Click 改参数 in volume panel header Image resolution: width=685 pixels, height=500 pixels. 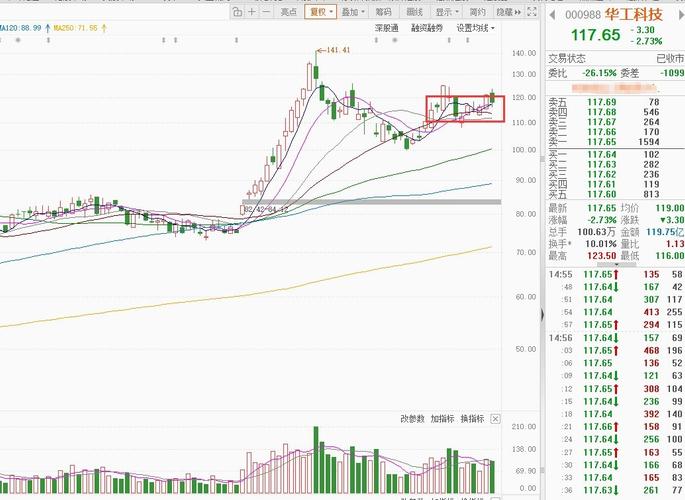pos(412,419)
